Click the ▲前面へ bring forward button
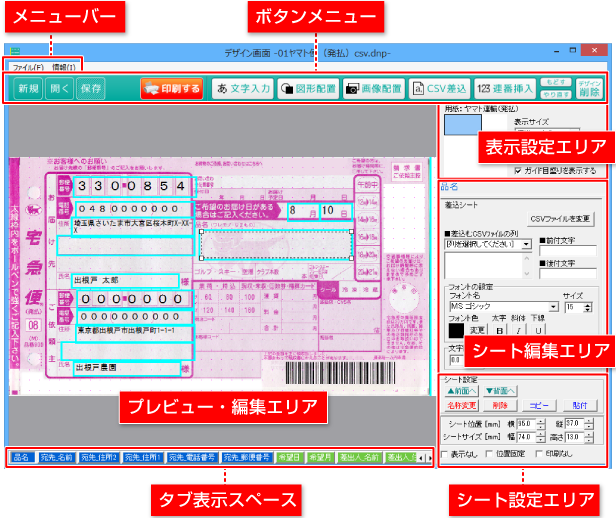The height and width of the screenshot is (518, 616). tap(462, 391)
